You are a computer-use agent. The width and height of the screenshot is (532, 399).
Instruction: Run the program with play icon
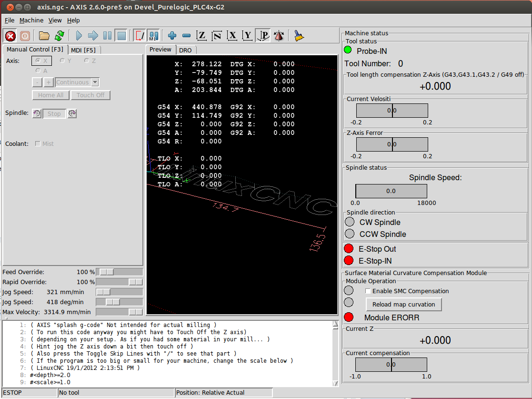[79, 36]
